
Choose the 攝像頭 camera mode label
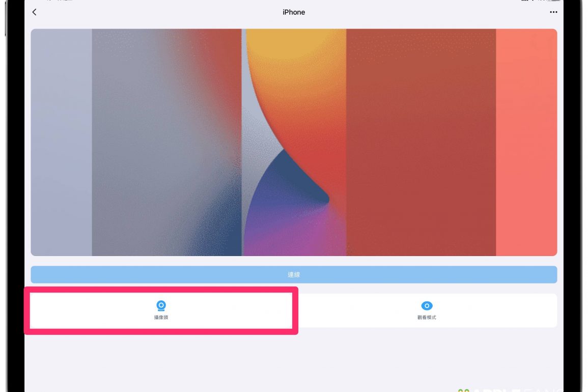161,317
